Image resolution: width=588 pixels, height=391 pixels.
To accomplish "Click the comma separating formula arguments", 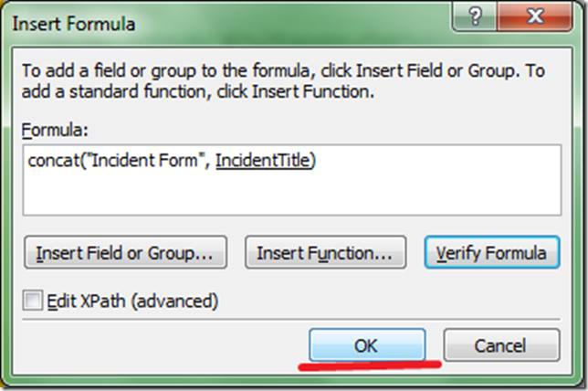I will pos(207,162).
